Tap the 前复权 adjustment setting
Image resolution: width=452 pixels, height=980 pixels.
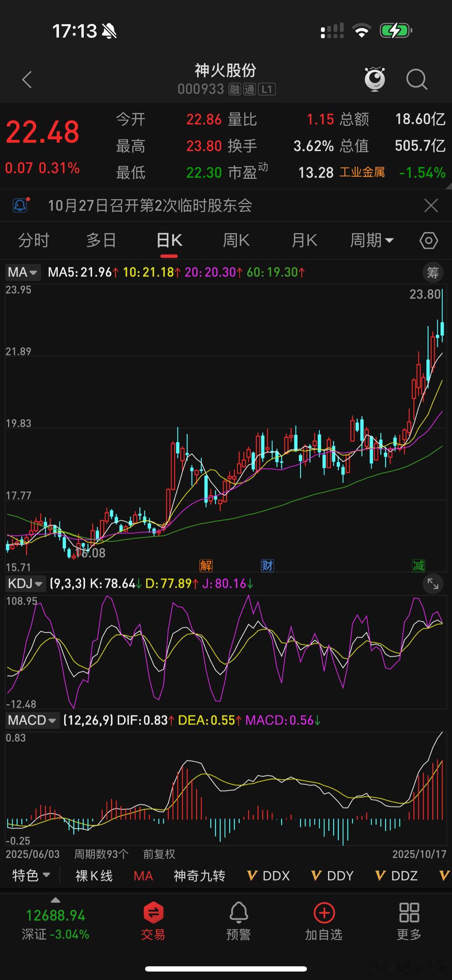[159, 854]
